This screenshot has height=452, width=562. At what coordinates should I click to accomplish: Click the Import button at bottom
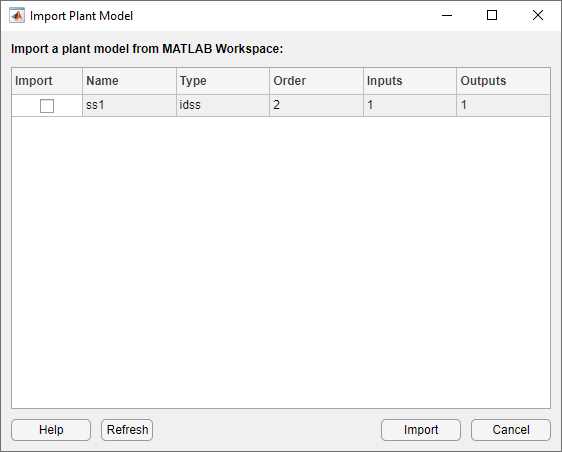pyautogui.click(x=421, y=430)
